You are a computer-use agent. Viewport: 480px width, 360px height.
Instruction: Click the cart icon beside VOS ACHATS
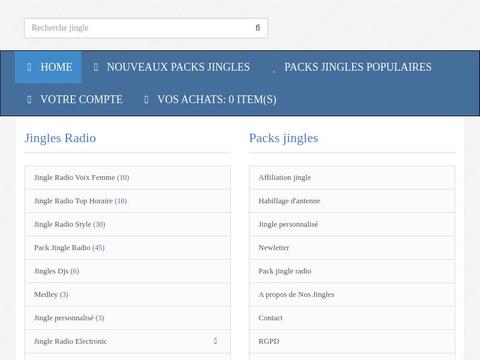[x=146, y=99]
